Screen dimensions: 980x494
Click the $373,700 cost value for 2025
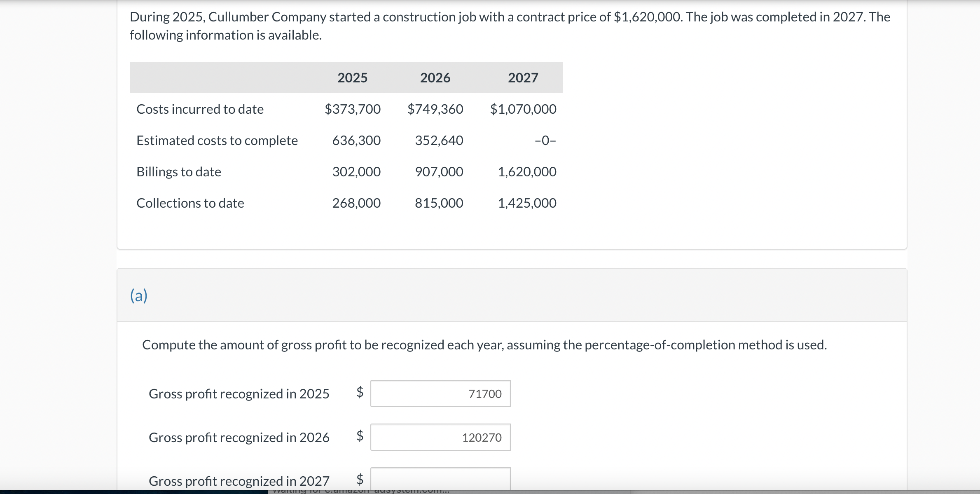(x=353, y=109)
